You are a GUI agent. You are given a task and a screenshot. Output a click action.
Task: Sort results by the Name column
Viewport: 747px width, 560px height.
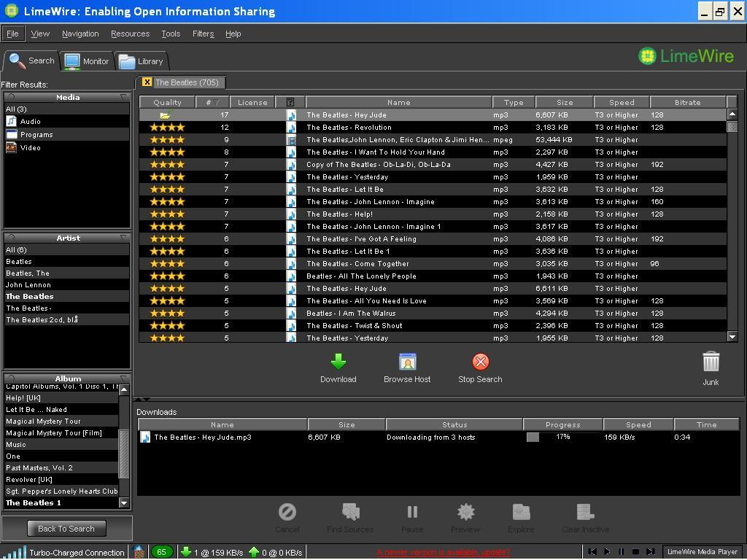coord(399,102)
